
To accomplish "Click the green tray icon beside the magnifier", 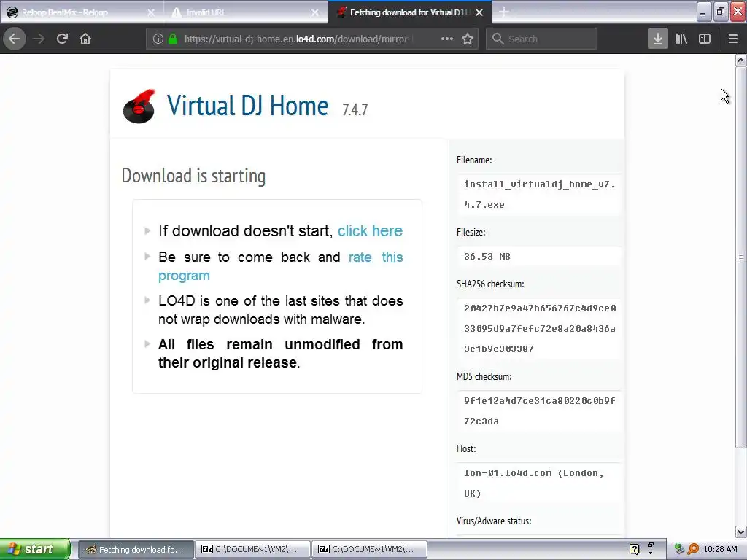I will point(679,549).
